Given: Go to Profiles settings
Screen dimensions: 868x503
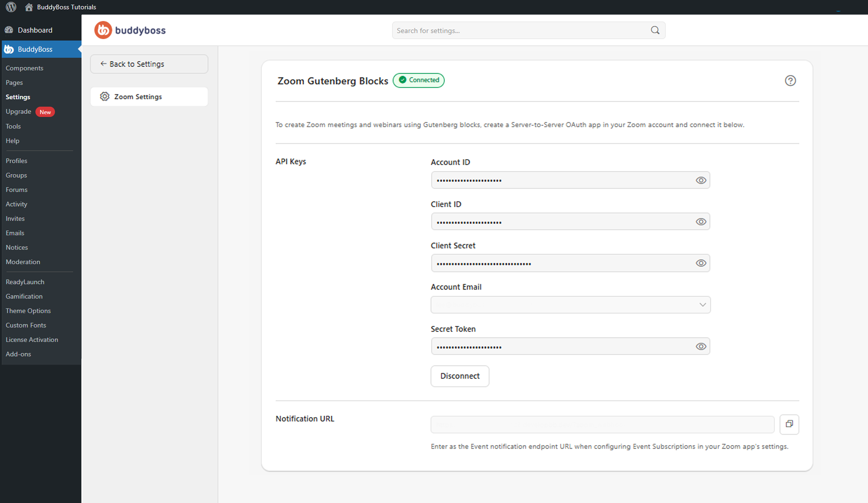Looking at the screenshot, I should coord(16,161).
